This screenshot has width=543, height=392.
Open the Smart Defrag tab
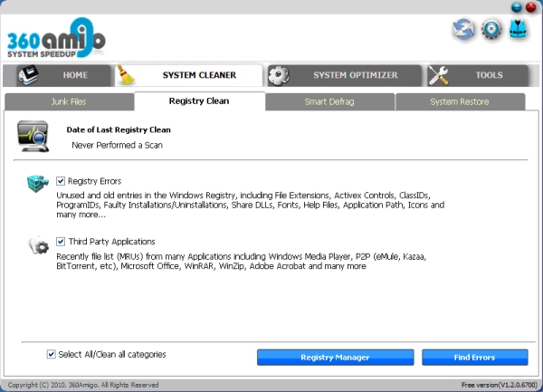[329, 101]
